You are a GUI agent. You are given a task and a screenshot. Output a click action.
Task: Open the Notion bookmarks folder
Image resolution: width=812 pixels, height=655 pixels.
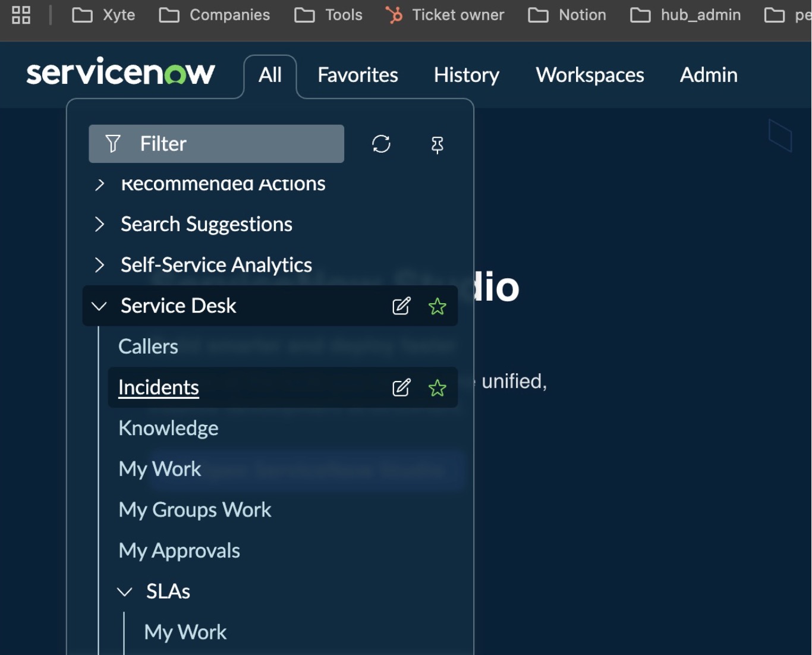tap(567, 15)
